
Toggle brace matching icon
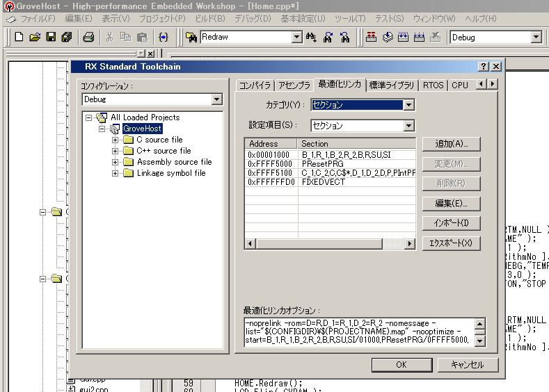coord(164,37)
